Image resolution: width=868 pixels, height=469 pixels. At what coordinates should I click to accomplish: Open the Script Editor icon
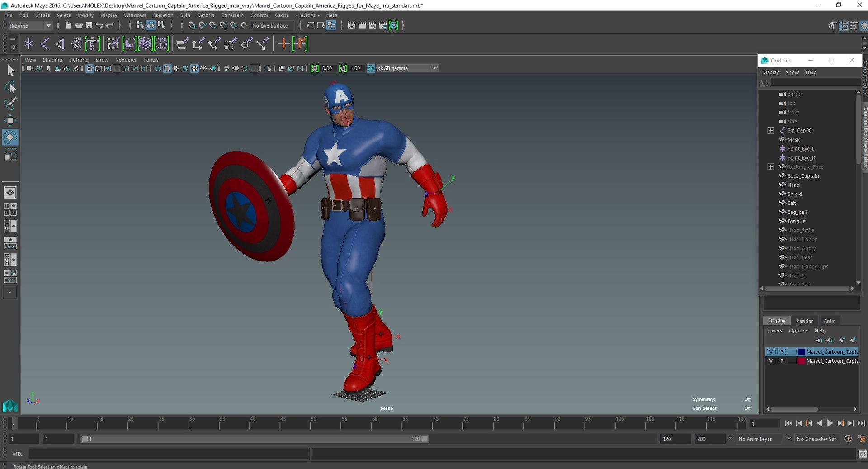863,454
